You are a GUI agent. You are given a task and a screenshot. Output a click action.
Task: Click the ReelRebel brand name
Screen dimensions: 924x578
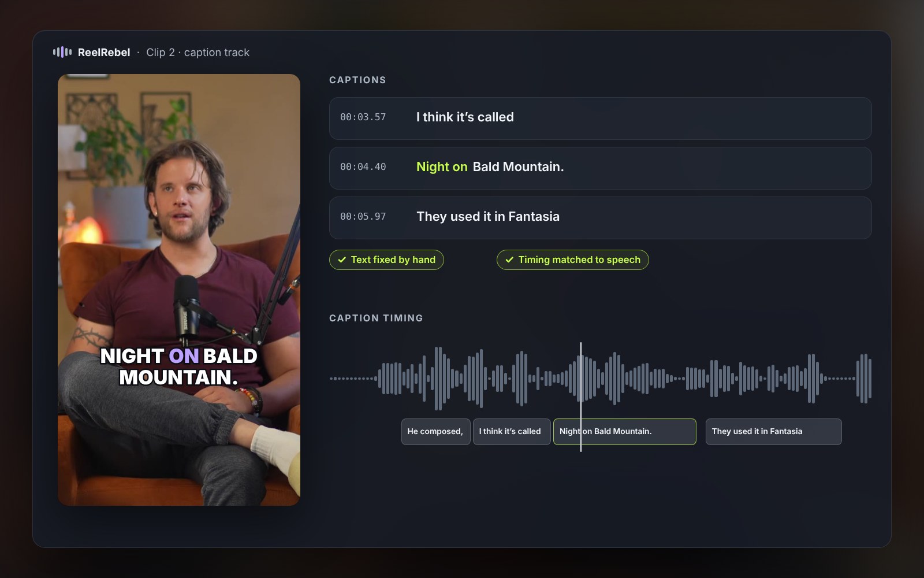[x=104, y=53]
